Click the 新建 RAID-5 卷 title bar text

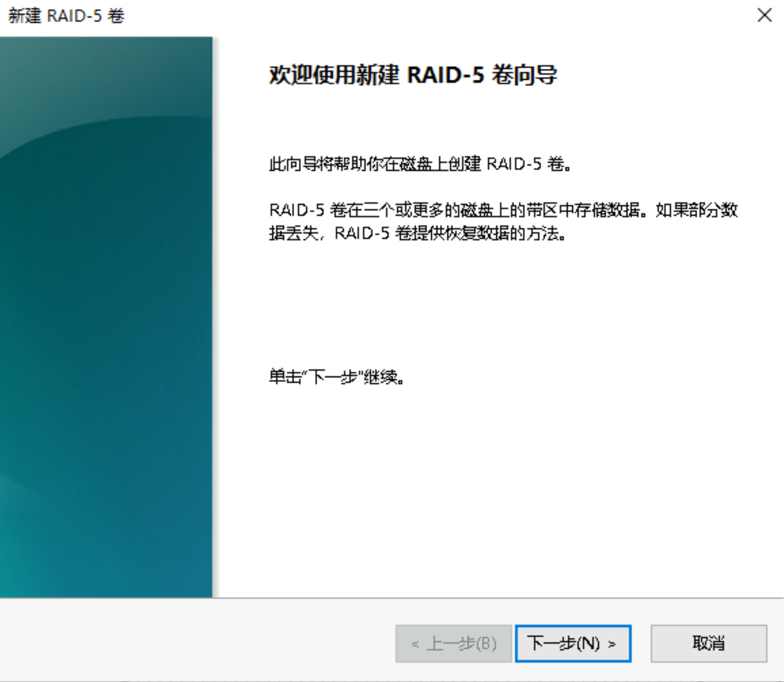[66, 16]
